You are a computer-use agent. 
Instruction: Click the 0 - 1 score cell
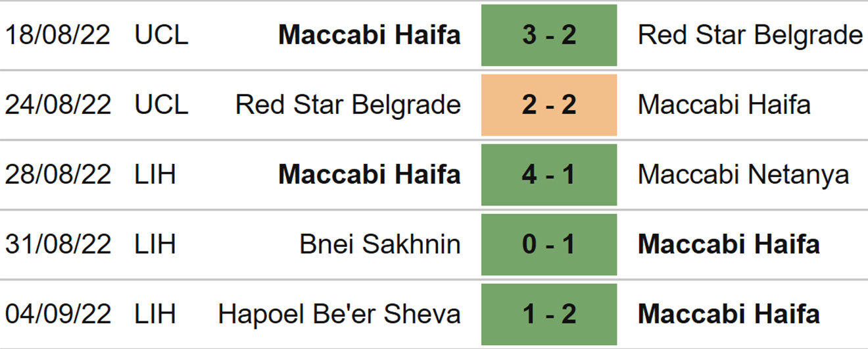(x=549, y=245)
